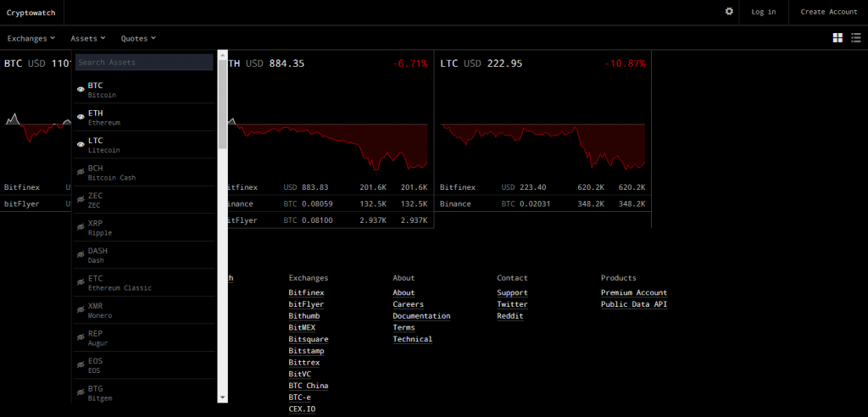Viewport: 868px width, 417px height.
Task: Click Create Account button
Action: (x=829, y=12)
